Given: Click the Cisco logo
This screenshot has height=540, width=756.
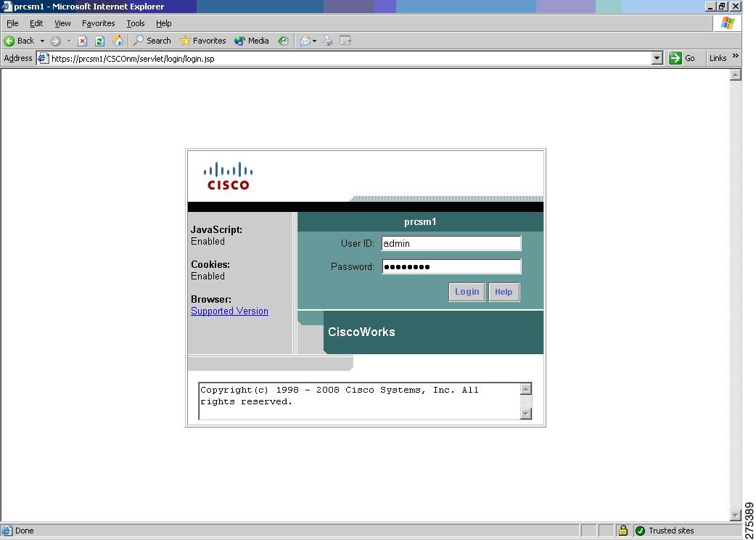Looking at the screenshot, I should tap(228, 176).
